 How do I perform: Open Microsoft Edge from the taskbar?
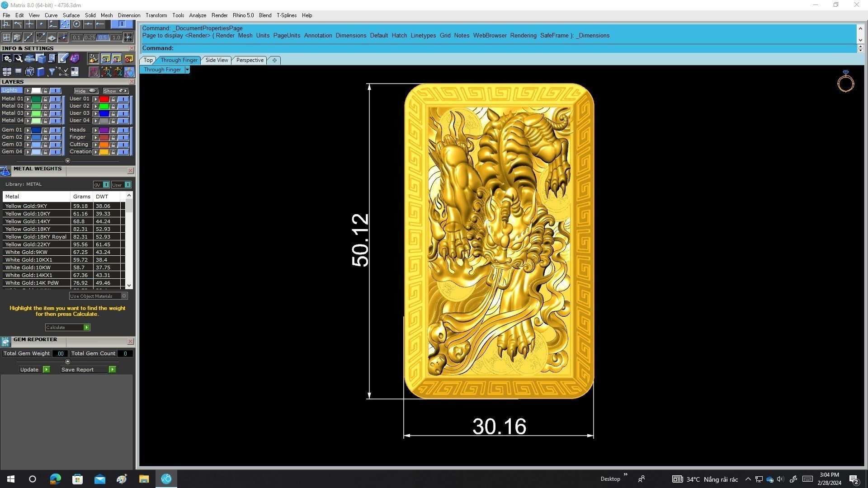pos(55,479)
